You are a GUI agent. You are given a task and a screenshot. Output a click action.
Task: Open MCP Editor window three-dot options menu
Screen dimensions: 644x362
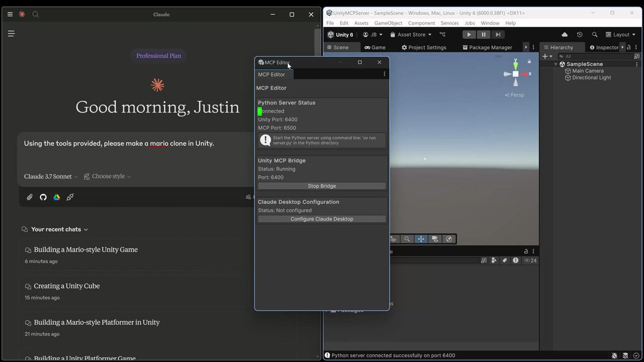point(384,74)
